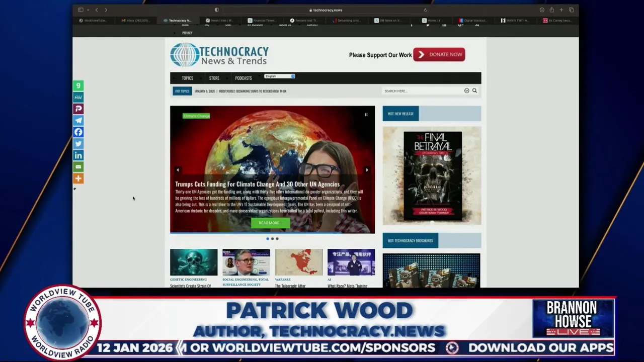
Task: Click the HOT TOPICS label
Action: pyautogui.click(x=182, y=91)
